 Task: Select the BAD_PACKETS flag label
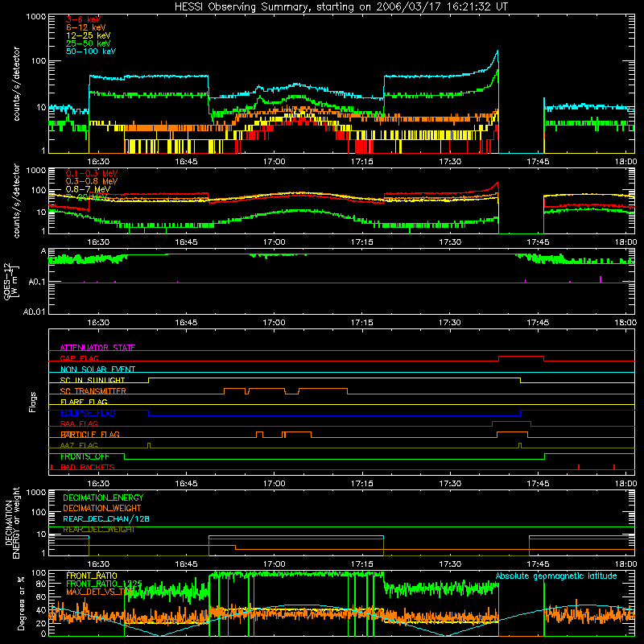point(88,467)
